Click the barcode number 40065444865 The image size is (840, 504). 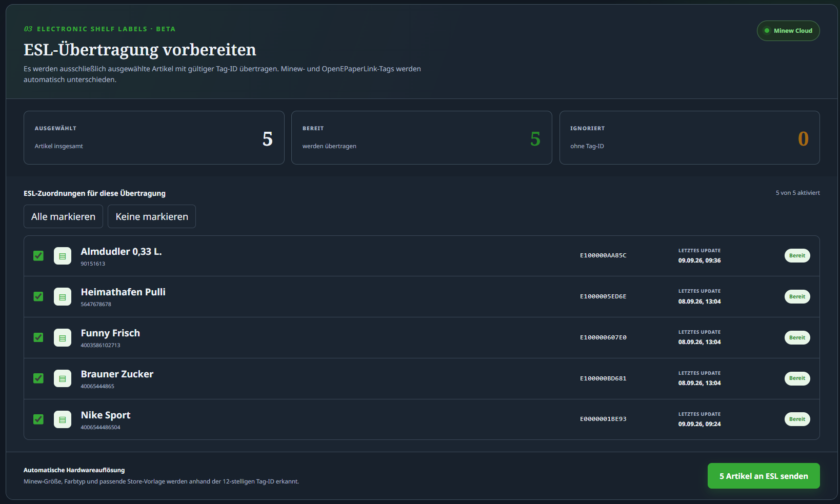coord(97,386)
